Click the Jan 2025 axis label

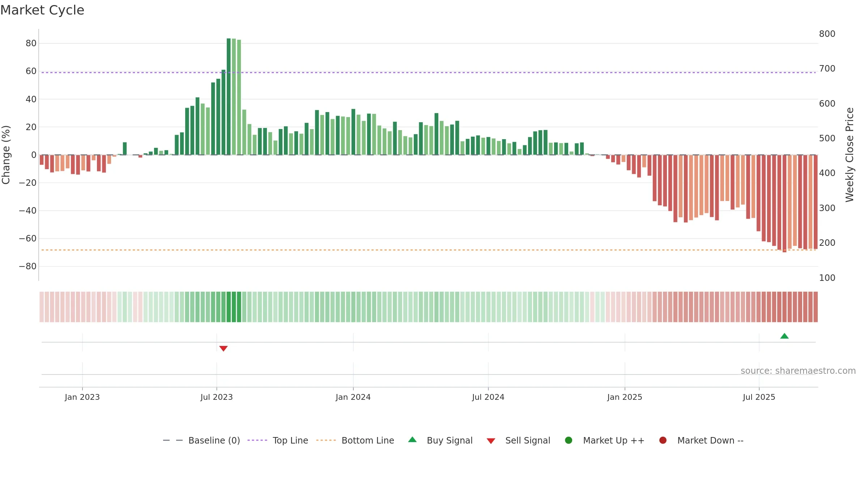625,397
